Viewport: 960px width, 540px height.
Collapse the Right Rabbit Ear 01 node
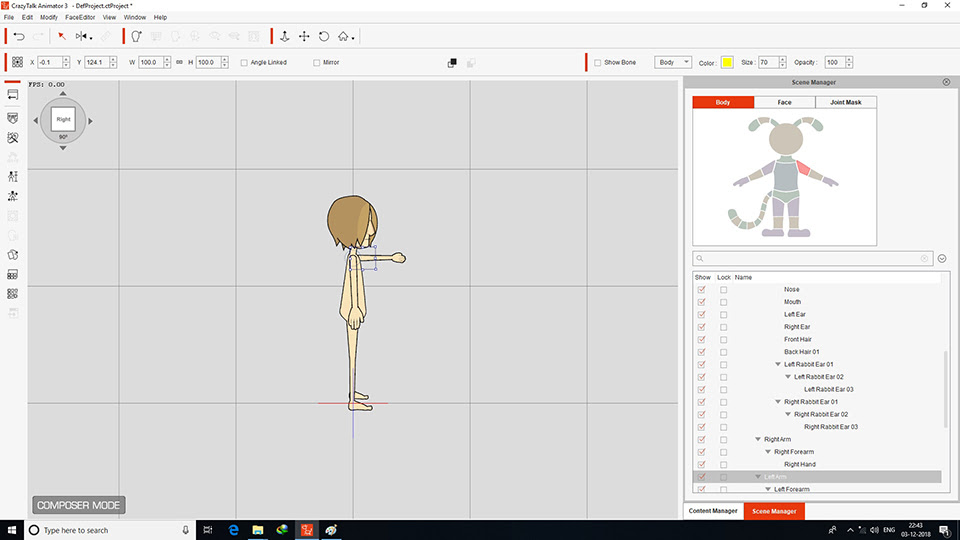pos(778,402)
